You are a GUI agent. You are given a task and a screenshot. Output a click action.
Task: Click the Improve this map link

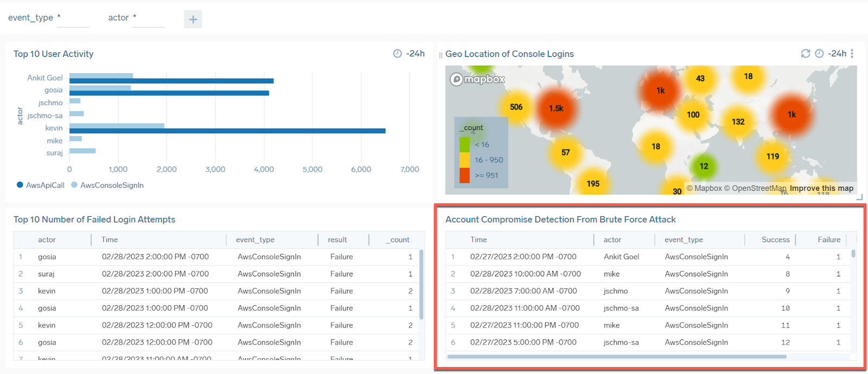[821, 188]
